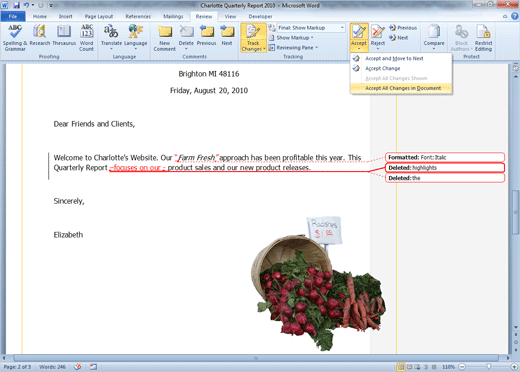Screen dimensions: 520x372
Task: Undo the last action
Action: coord(27,5)
